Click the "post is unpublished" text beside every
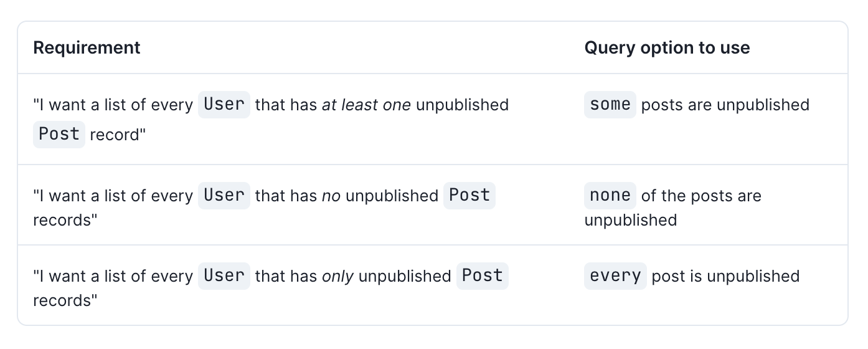Image resolution: width=868 pixels, height=349 pixels. (725, 276)
